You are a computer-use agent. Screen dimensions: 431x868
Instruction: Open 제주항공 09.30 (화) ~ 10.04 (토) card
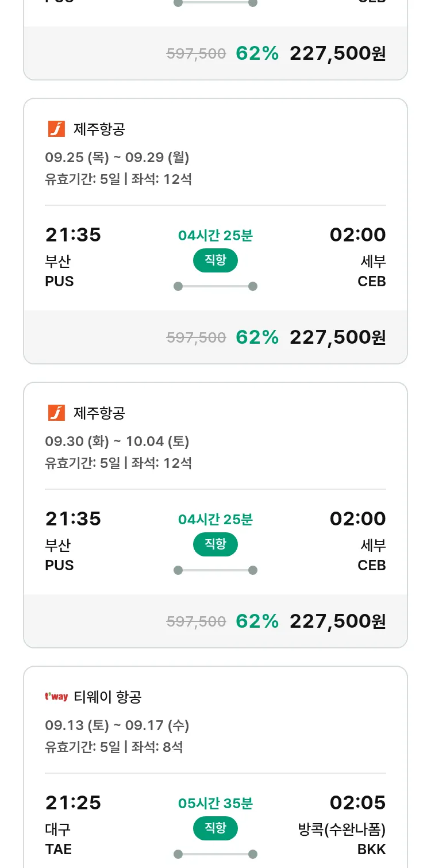pyautogui.click(x=215, y=451)
